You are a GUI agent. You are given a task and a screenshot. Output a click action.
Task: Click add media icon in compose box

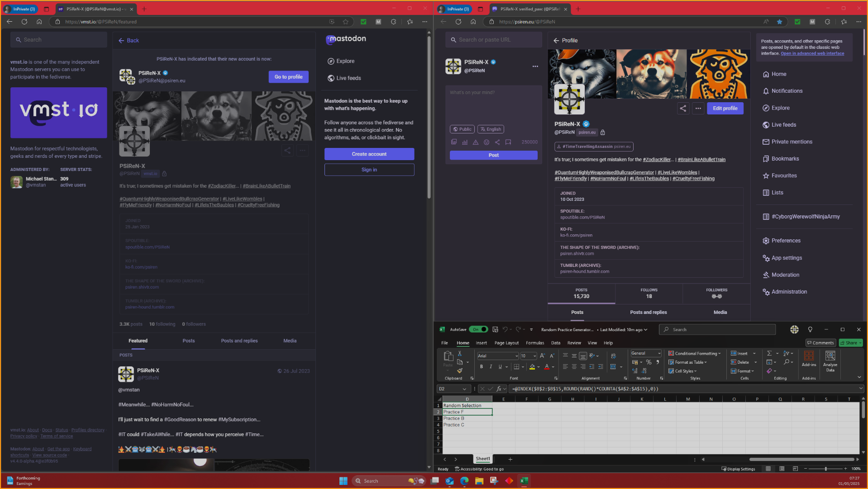(x=454, y=142)
